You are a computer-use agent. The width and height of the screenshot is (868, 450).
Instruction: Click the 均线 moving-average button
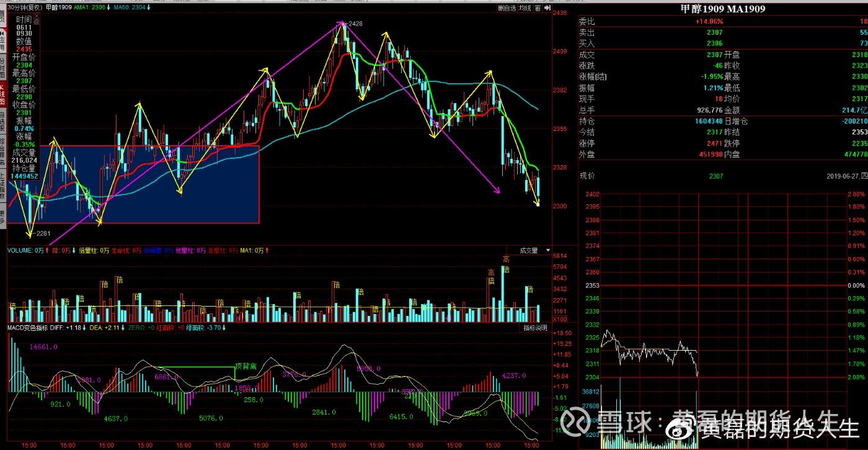525,9
